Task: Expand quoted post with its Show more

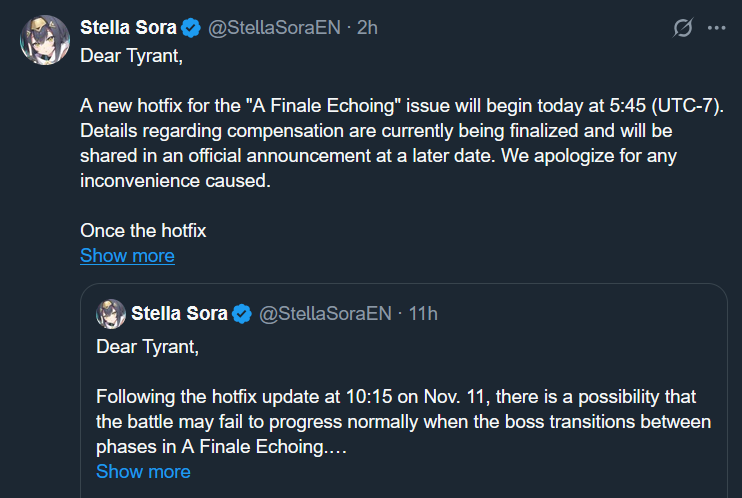Action: (x=143, y=471)
